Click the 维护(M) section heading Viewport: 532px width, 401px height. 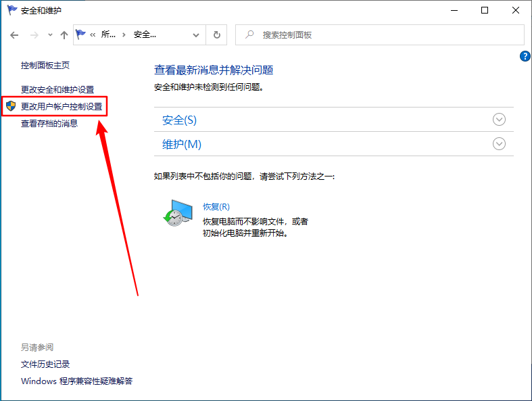pos(182,144)
